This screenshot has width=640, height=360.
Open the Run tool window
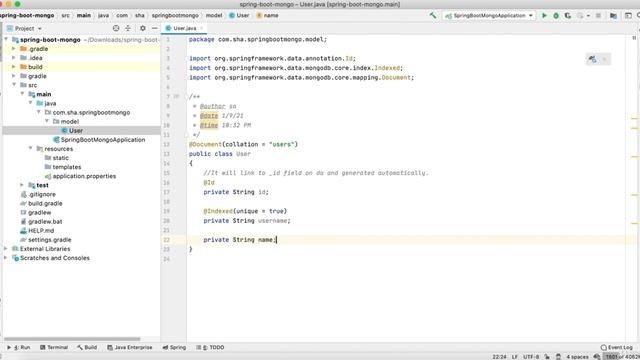coord(19,347)
